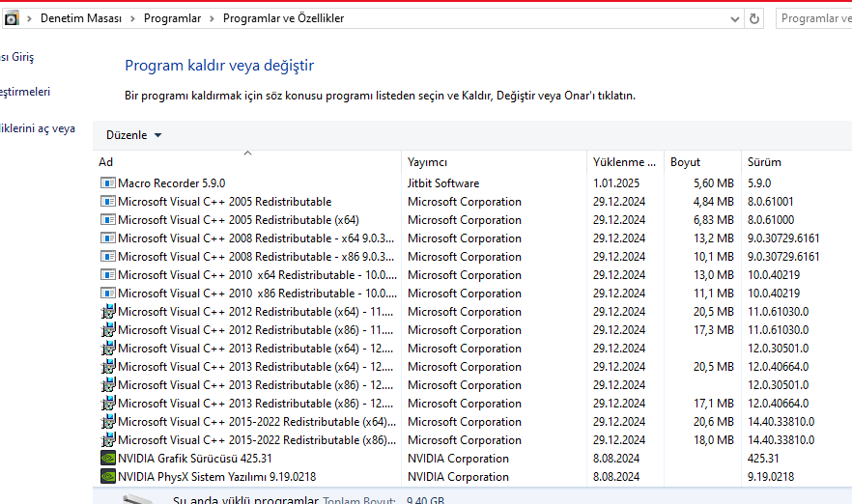Focus the Programlar ve search box
The height and width of the screenshot is (504, 852).
[814, 18]
